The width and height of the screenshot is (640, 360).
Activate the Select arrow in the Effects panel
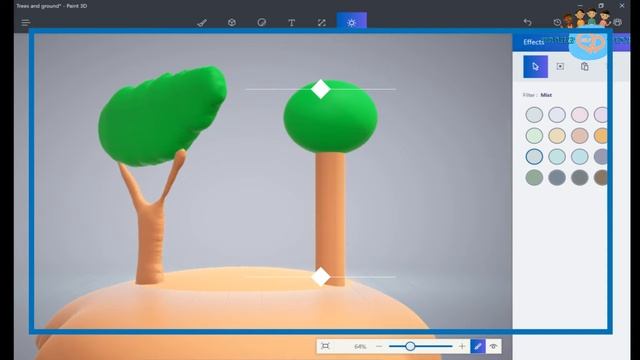coord(536,67)
